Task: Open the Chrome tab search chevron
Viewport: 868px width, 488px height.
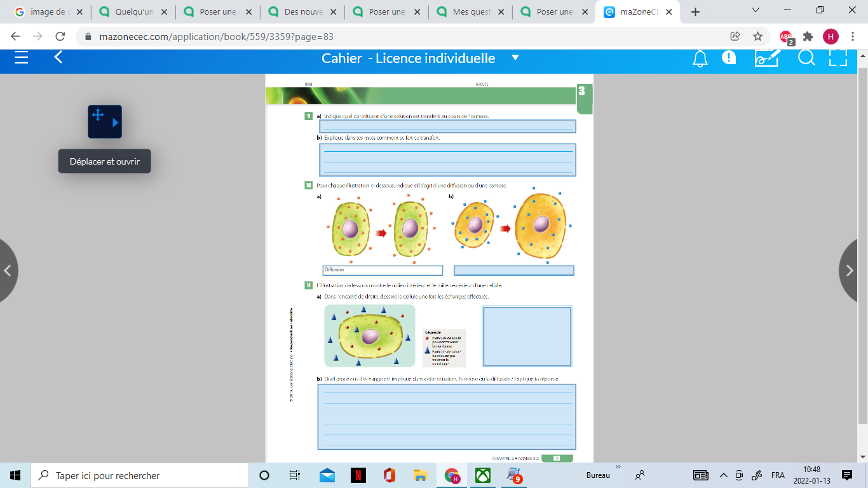Action: (x=756, y=11)
